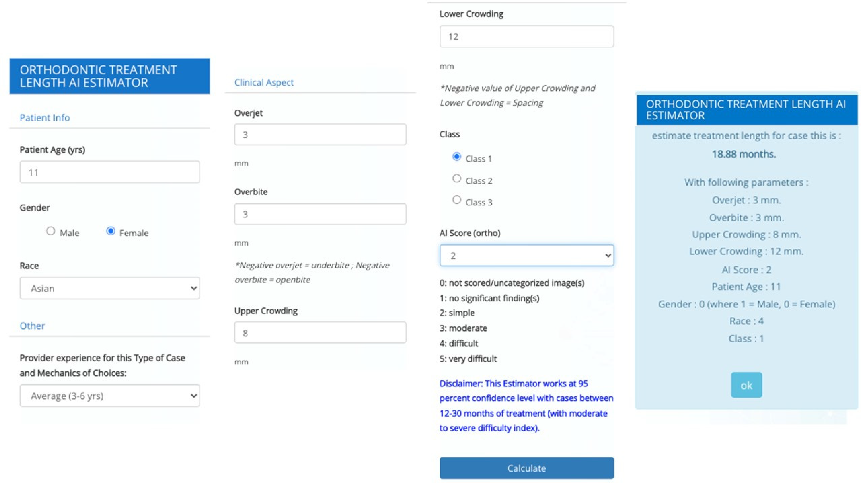Click the Patient Info section heading
Viewport: 868px width, 483px height.
click(45, 118)
